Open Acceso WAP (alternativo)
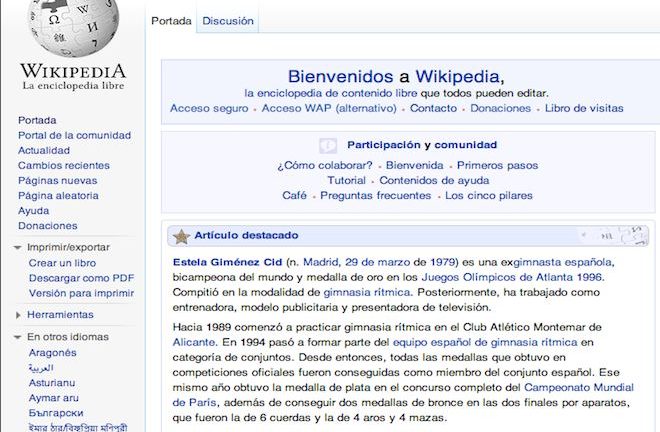Viewport: 660px width, 432px height. point(329,109)
